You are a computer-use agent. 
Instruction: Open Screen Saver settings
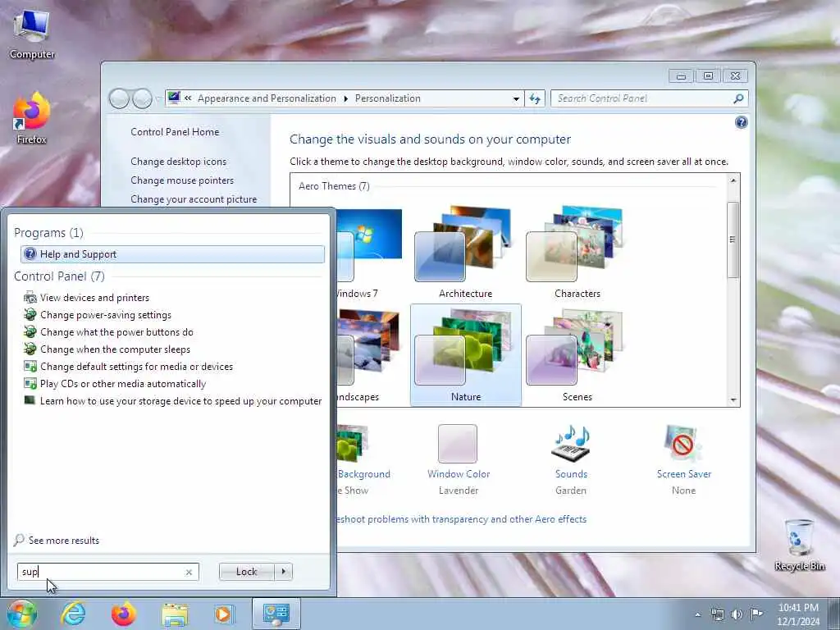tap(683, 459)
